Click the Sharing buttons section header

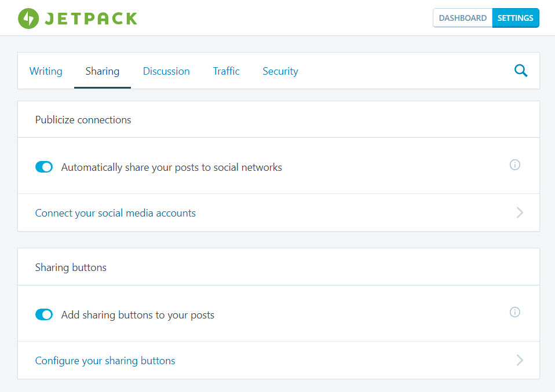[71, 268]
